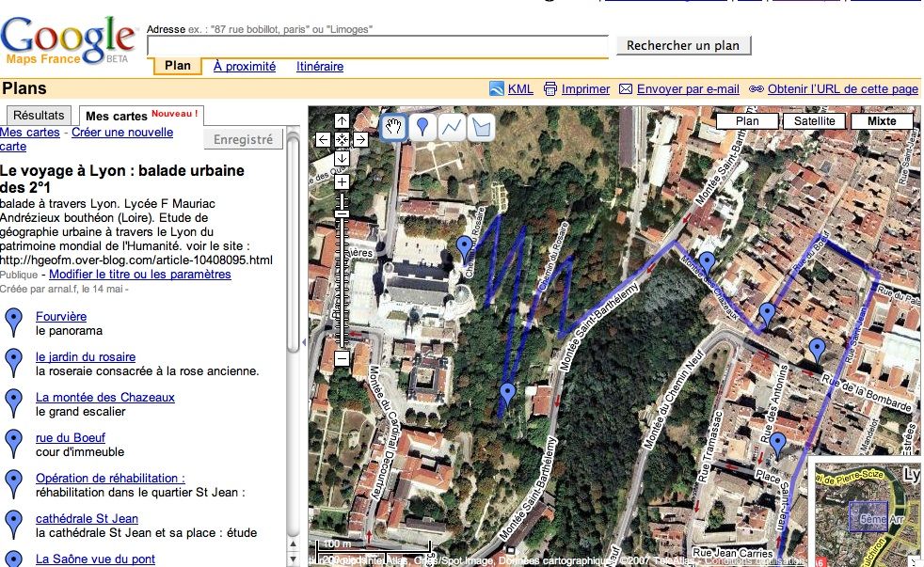Click the map marker on Montée des Chazeaux
Viewport: 924px width, 567px height.
point(707,264)
